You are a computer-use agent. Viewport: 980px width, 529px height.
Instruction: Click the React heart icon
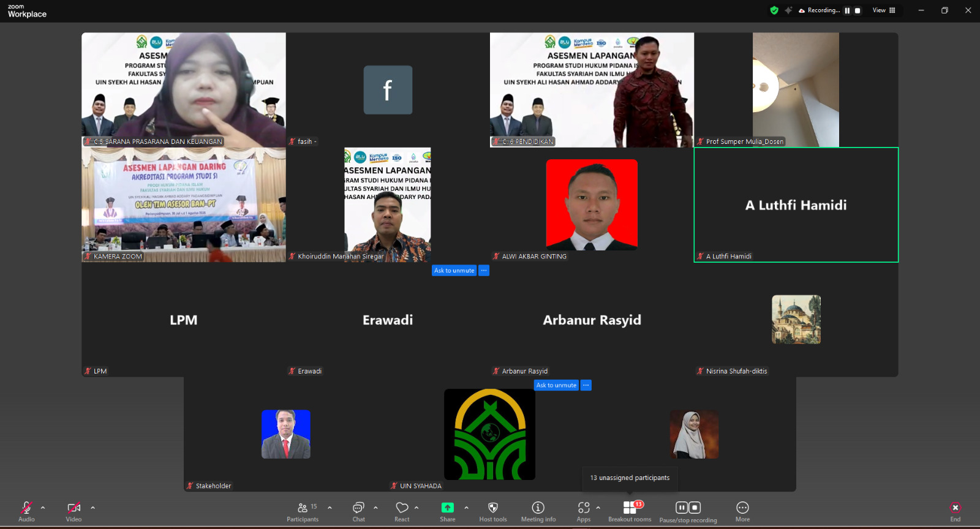[x=402, y=511]
